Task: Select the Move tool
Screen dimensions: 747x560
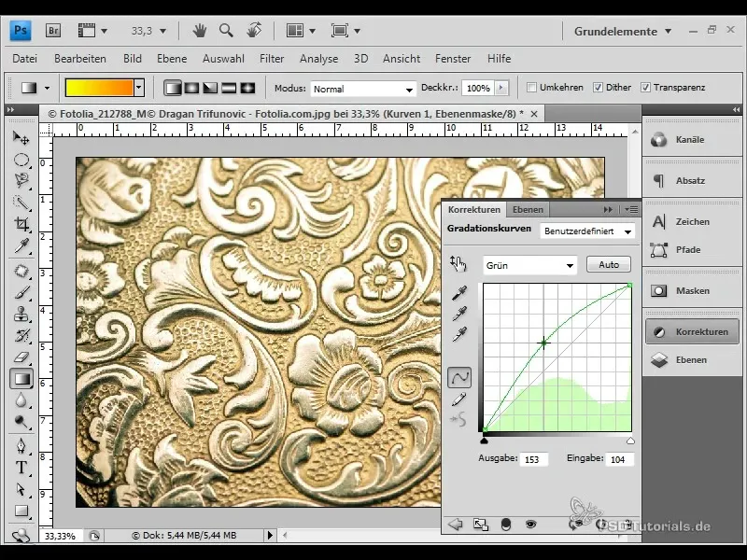Action: point(21,137)
